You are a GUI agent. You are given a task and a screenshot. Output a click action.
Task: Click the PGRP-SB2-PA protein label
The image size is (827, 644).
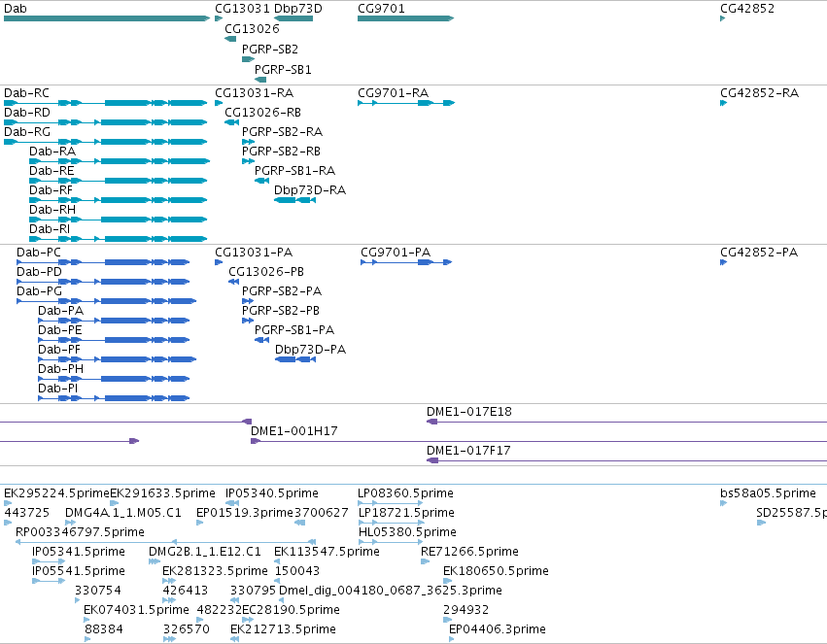tap(282, 291)
